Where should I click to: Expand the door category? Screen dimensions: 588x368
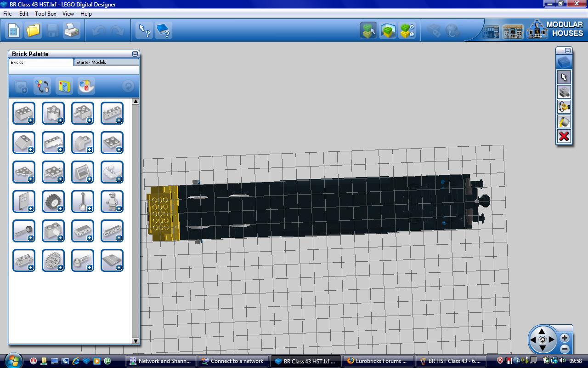[24, 201]
